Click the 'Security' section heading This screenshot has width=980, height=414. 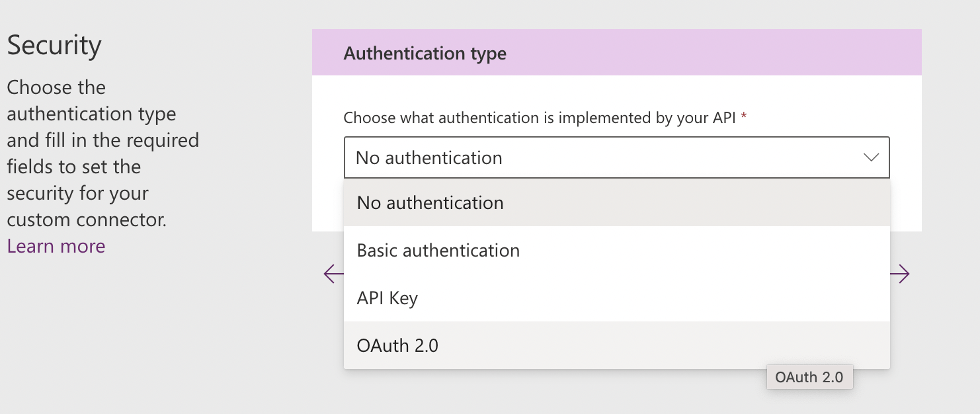[54, 46]
